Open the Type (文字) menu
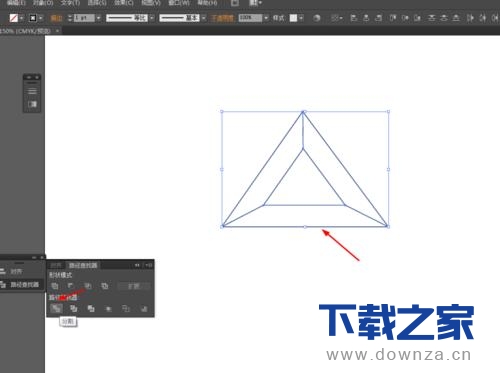500x373 pixels. pos(70,3)
